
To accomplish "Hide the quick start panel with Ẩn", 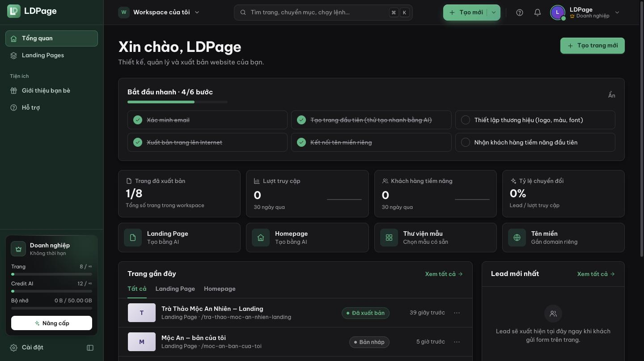I will (x=612, y=95).
